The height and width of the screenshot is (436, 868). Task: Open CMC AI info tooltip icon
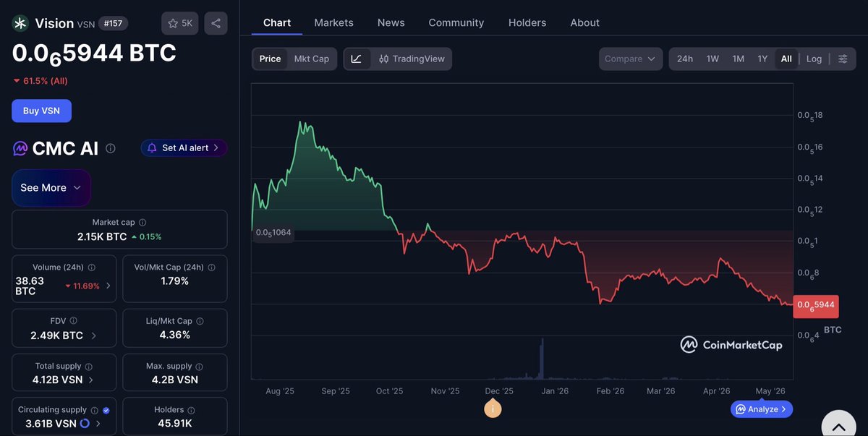click(110, 148)
